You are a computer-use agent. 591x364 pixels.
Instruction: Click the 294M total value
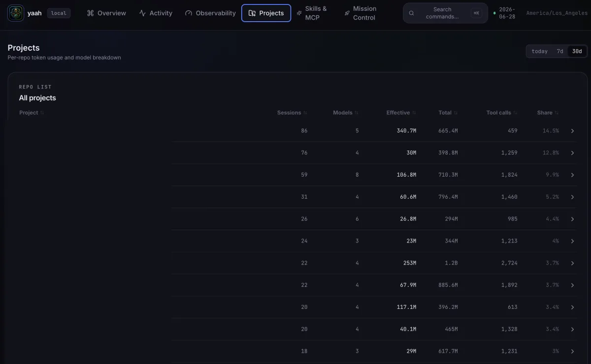pyautogui.click(x=451, y=219)
